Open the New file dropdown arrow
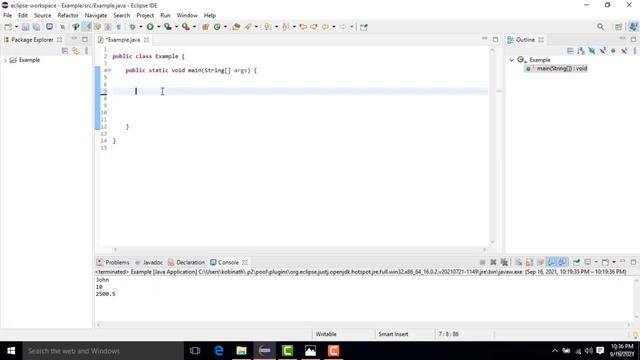640x360 pixels. click(16, 27)
